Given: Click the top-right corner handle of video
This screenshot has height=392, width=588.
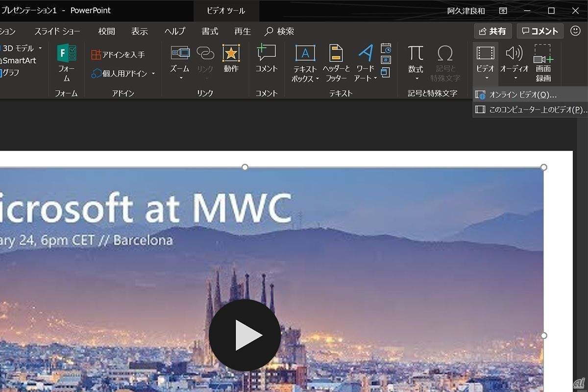Looking at the screenshot, I should 543,167.
